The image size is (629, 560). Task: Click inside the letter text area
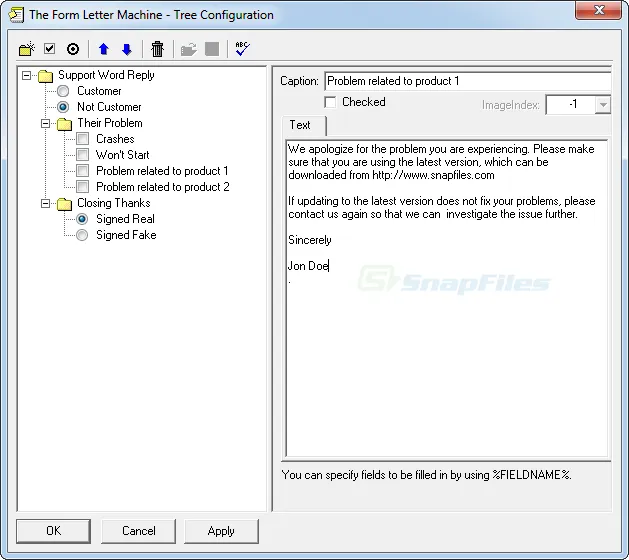[447, 298]
